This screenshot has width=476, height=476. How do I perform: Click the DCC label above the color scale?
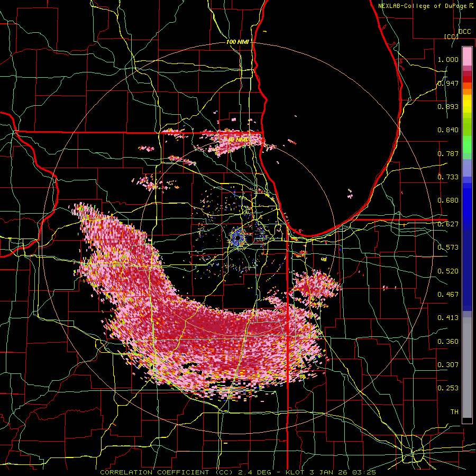[464, 32]
